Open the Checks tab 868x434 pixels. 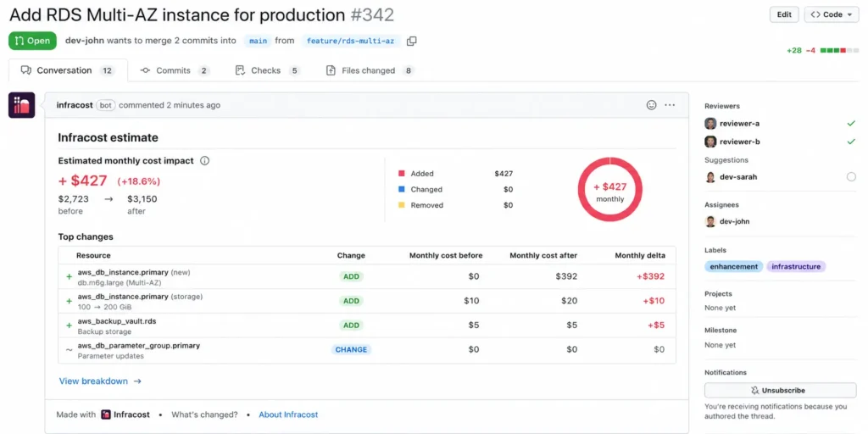[267, 70]
